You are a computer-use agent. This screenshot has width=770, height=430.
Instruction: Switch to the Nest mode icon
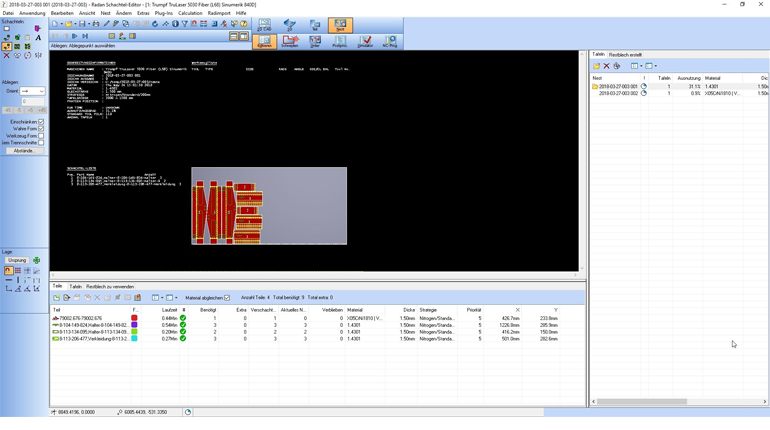point(340,25)
